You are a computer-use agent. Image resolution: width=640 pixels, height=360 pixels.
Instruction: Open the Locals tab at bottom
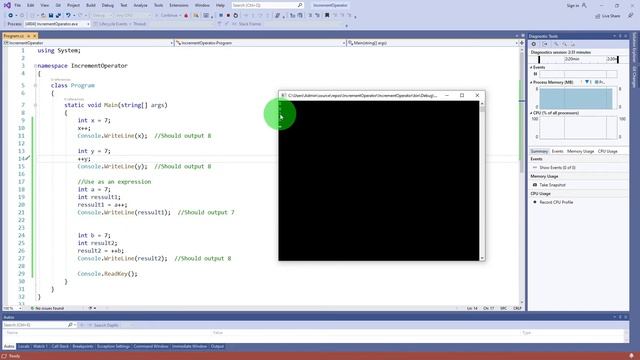coord(24,347)
